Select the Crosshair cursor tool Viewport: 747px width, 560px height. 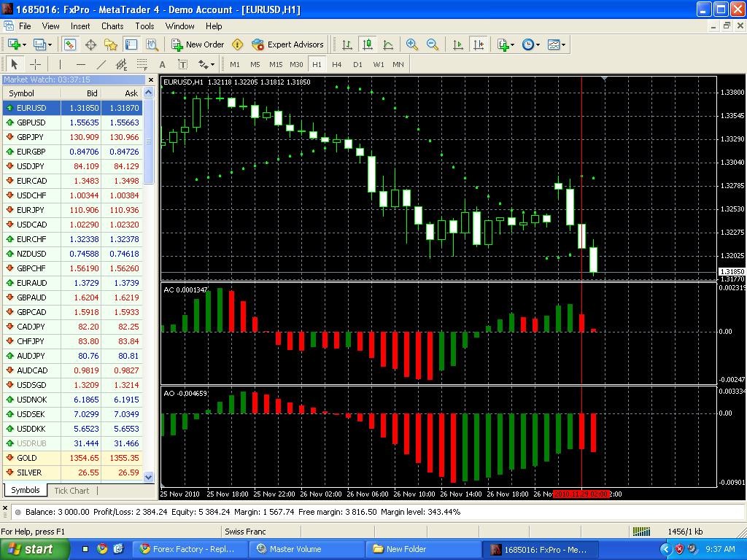[x=35, y=64]
